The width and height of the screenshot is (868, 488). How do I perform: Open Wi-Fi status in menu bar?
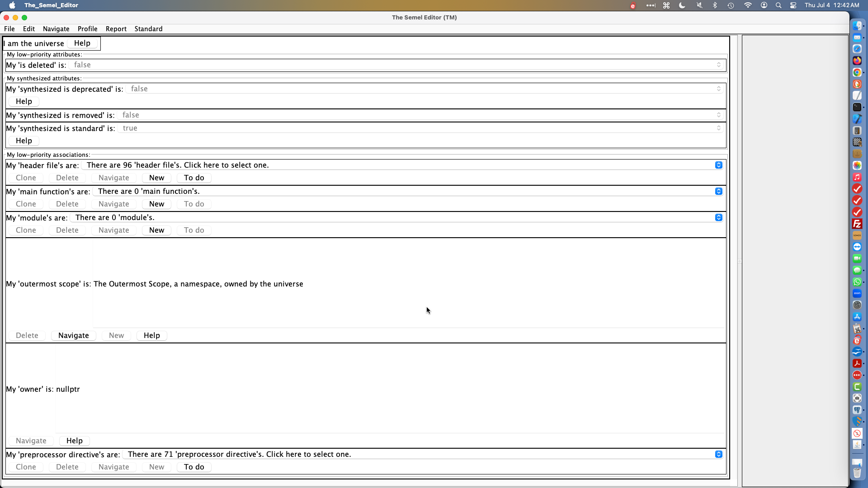coord(748,5)
